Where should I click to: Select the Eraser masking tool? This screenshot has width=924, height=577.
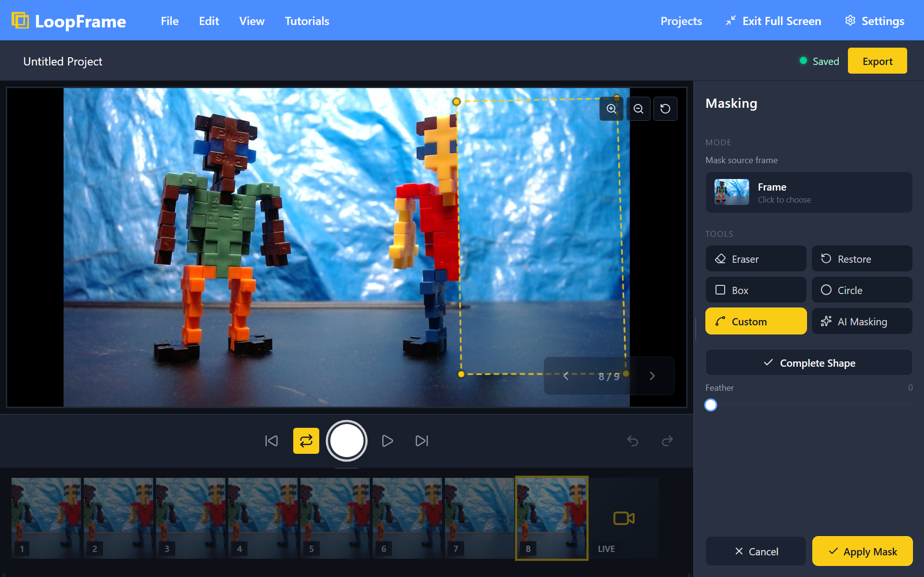[755, 259]
